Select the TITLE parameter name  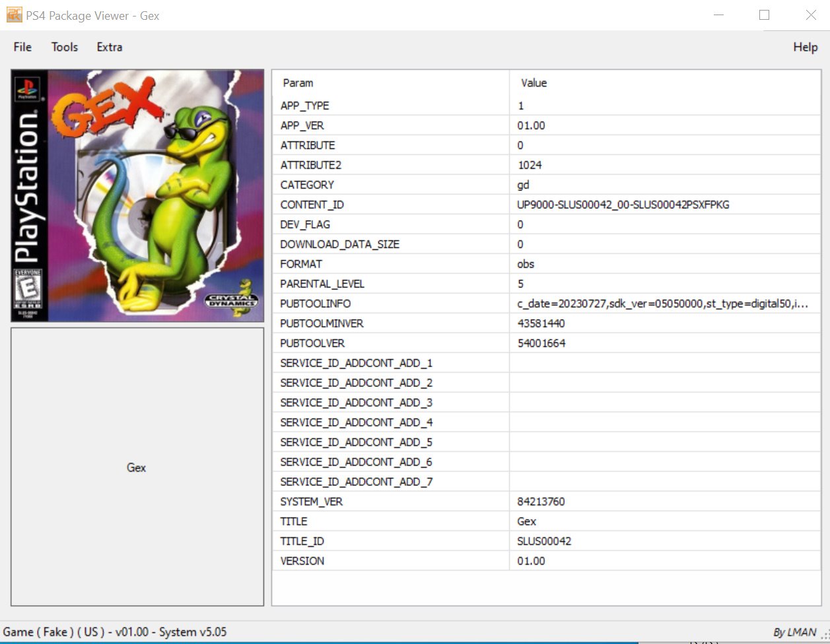pos(294,521)
